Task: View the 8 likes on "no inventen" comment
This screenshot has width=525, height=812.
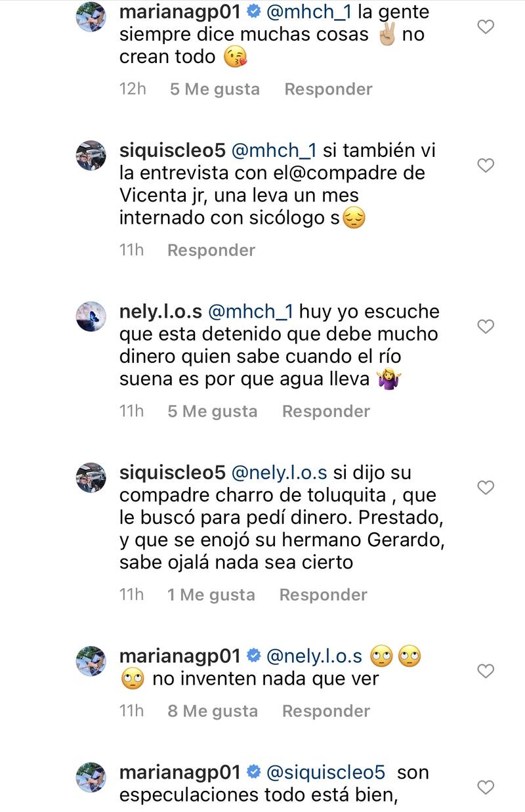Action: (x=213, y=711)
